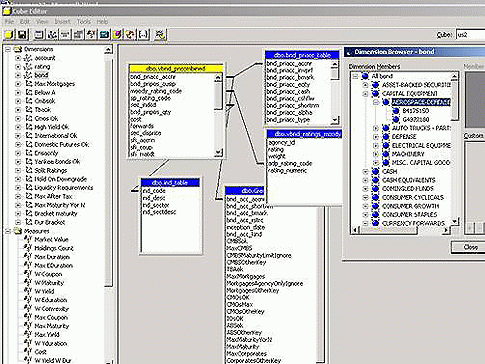Viewport: 485px width, 364px height.
Task: Click the moody_rating_code column
Action: [x=156, y=91]
